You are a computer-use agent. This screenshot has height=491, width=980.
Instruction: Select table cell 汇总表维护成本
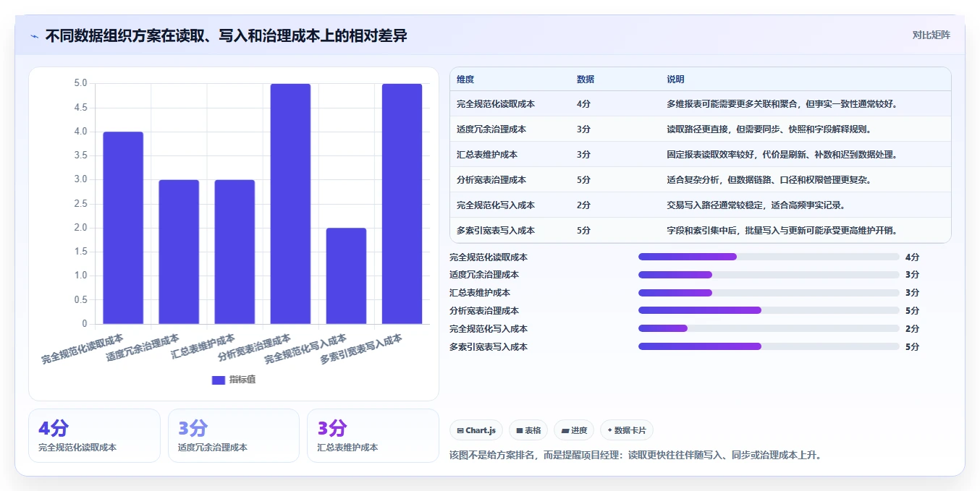pos(487,155)
